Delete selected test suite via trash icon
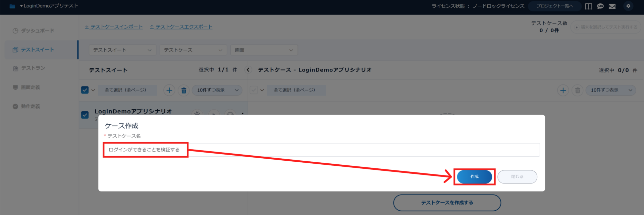Screen dimensions: 644x215 tap(184, 90)
